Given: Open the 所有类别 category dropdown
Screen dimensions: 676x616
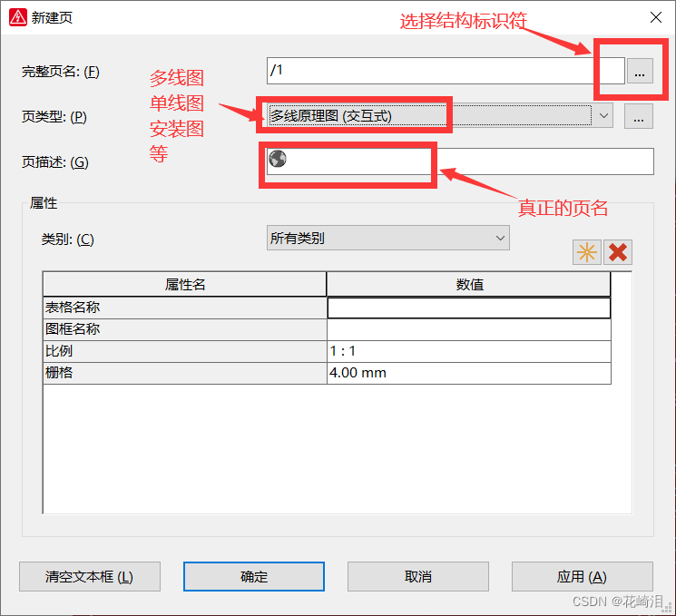Looking at the screenshot, I should point(388,238).
